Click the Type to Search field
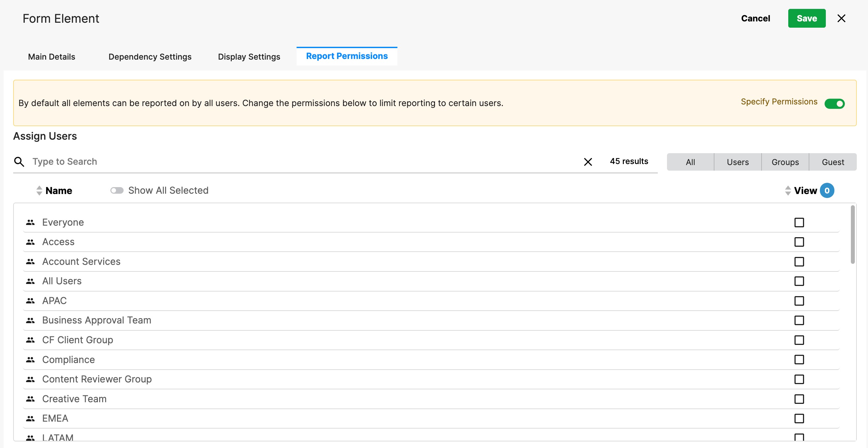The image size is (868, 448). tap(303, 162)
